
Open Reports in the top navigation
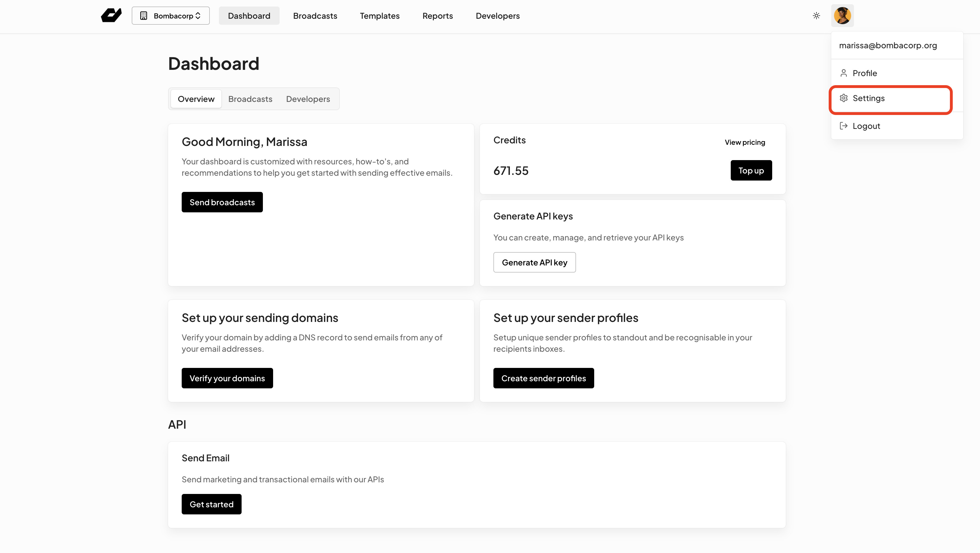pyautogui.click(x=437, y=16)
